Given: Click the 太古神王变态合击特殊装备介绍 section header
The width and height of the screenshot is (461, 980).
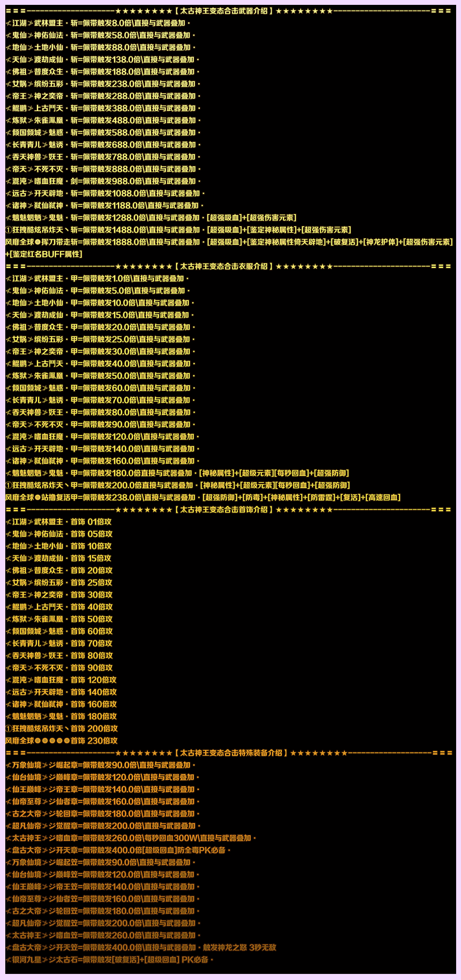Looking at the screenshot, I should 231,753.
